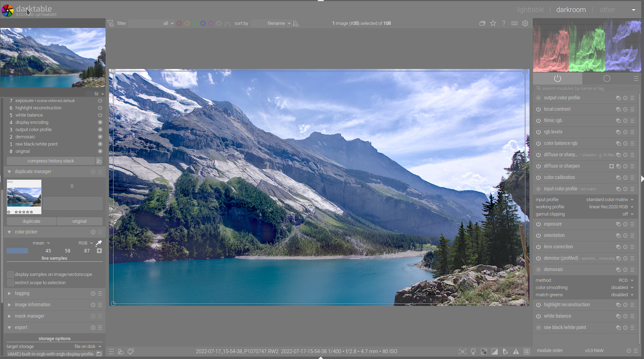Switch to the lighttable view
644x359 pixels.
pyautogui.click(x=530, y=10)
